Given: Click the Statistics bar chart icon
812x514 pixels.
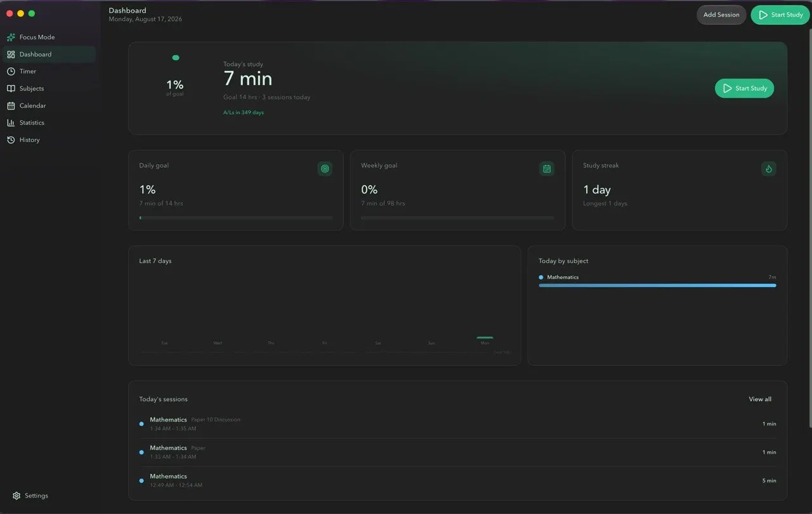Looking at the screenshot, I should pyautogui.click(x=11, y=123).
